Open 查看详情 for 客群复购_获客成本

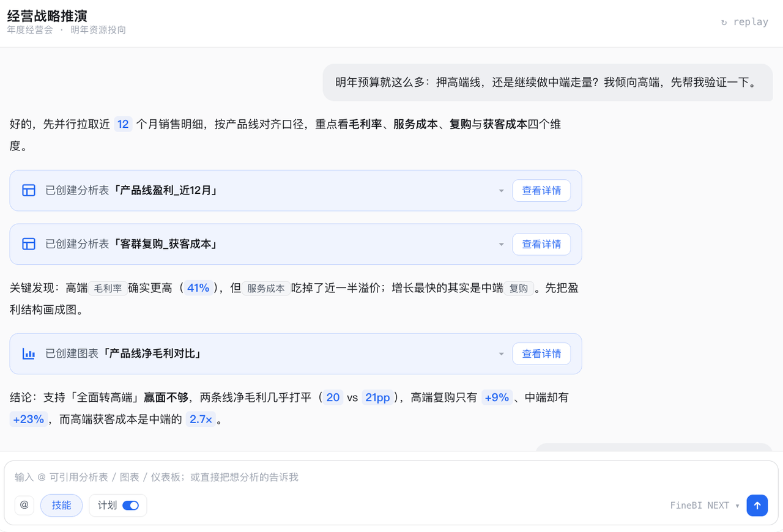coord(541,245)
